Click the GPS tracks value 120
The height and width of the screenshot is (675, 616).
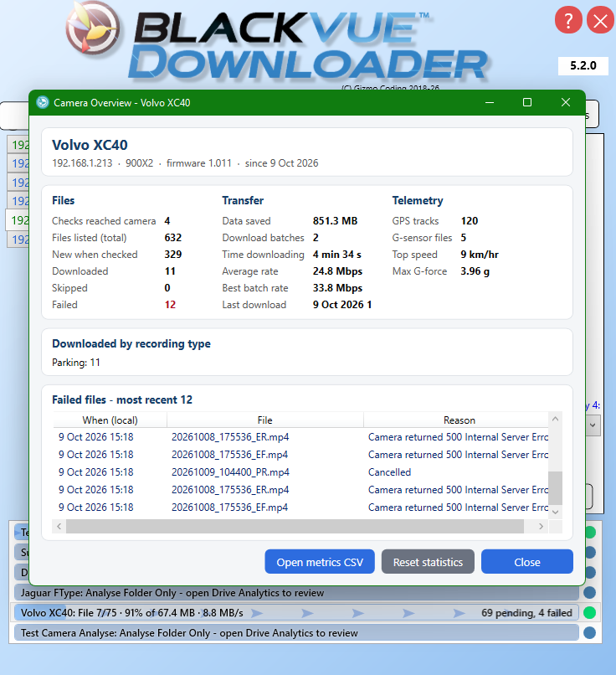[470, 221]
